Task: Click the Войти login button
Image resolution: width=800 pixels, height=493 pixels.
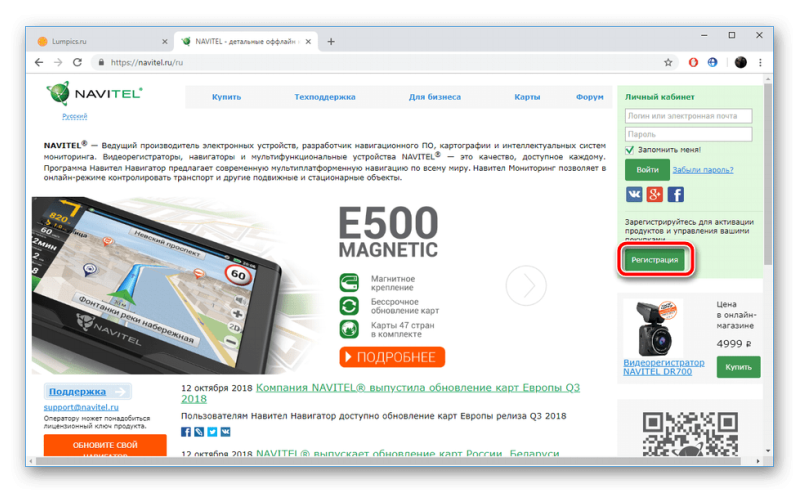Action: pyautogui.click(x=647, y=170)
